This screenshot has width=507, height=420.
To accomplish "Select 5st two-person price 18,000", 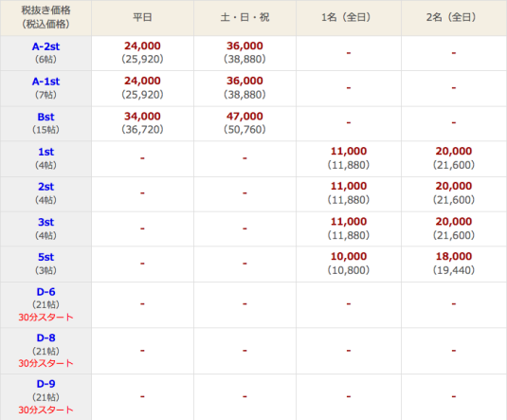I will coord(454,256).
